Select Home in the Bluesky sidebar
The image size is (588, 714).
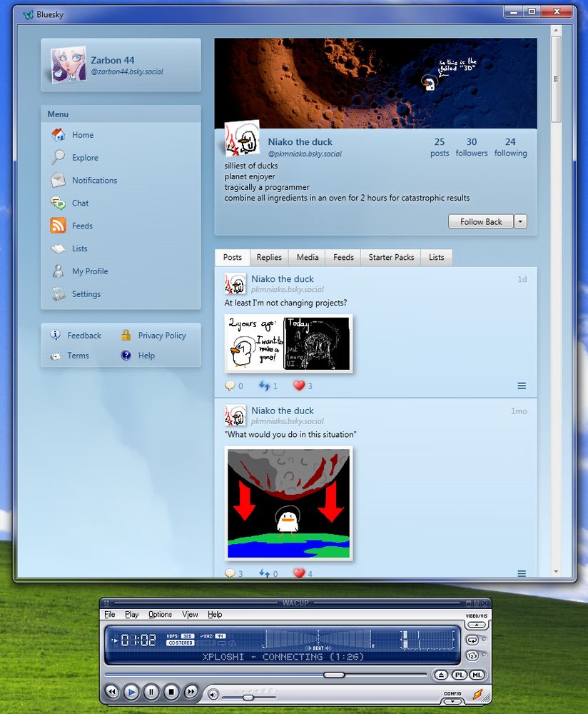[82, 135]
